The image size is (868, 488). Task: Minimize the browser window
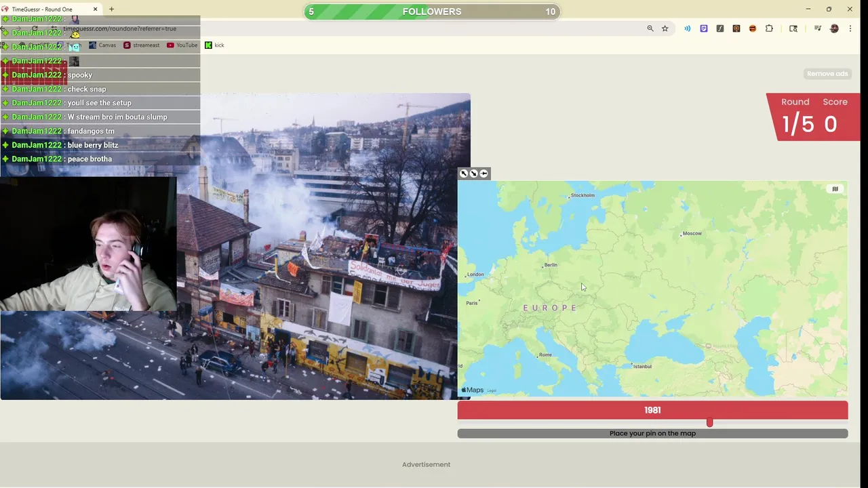click(808, 9)
